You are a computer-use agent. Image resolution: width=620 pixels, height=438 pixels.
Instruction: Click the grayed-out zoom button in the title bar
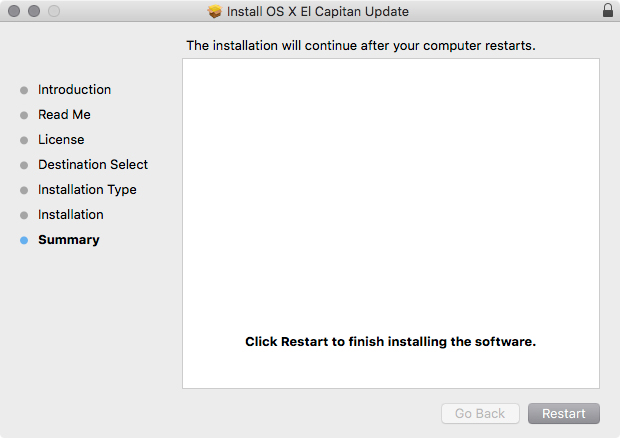coord(54,11)
